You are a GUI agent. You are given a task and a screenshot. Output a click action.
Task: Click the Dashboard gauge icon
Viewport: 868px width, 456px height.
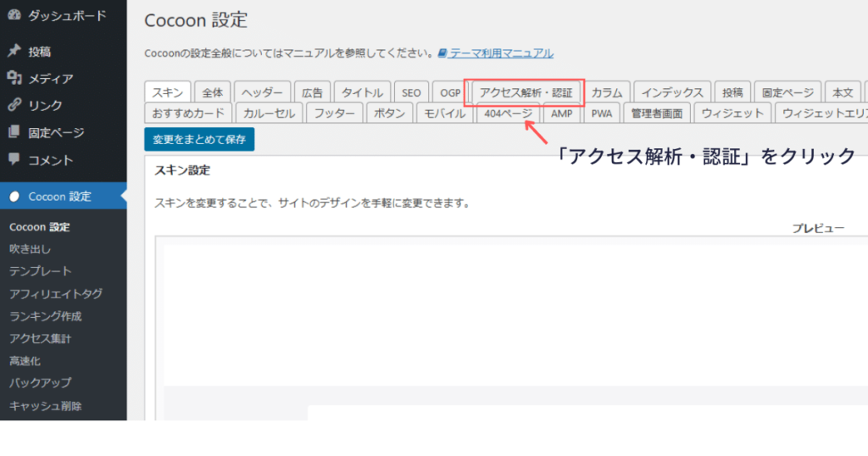point(14,15)
